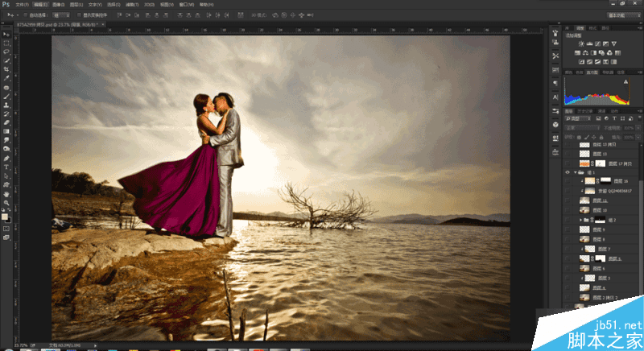Select the Zoom tool
Viewport: 644px width, 351px height.
point(6,202)
